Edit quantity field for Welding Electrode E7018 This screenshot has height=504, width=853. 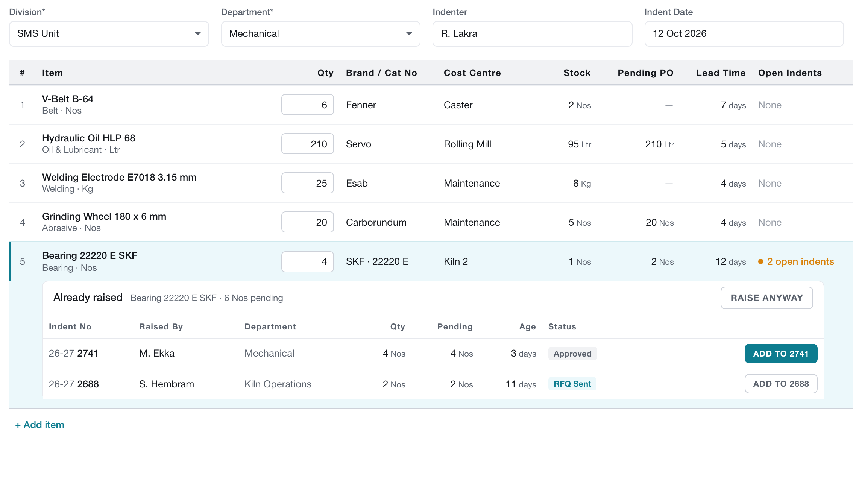coord(308,183)
